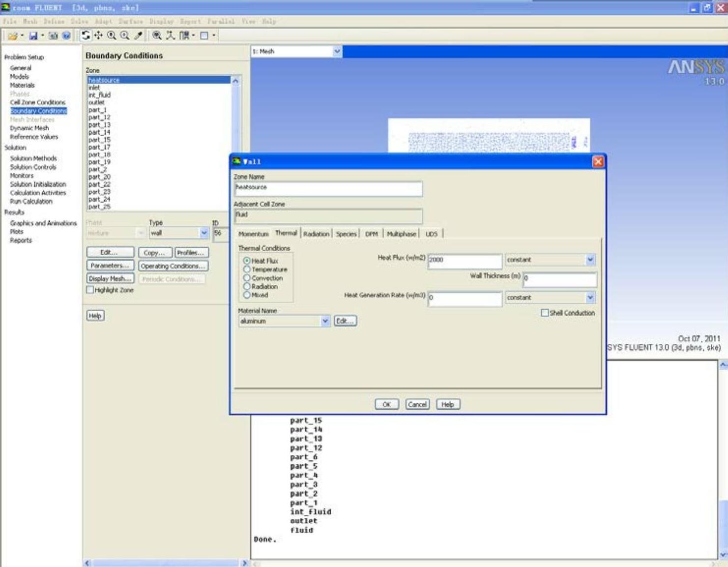Click the fit to window magnifier icon
Image resolution: width=728 pixels, height=567 pixels.
tap(157, 35)
